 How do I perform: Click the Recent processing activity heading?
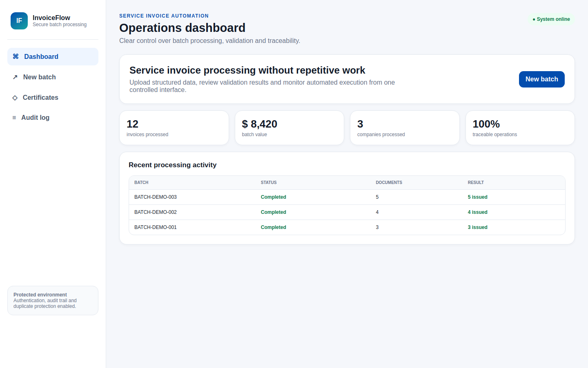[173, 165]
